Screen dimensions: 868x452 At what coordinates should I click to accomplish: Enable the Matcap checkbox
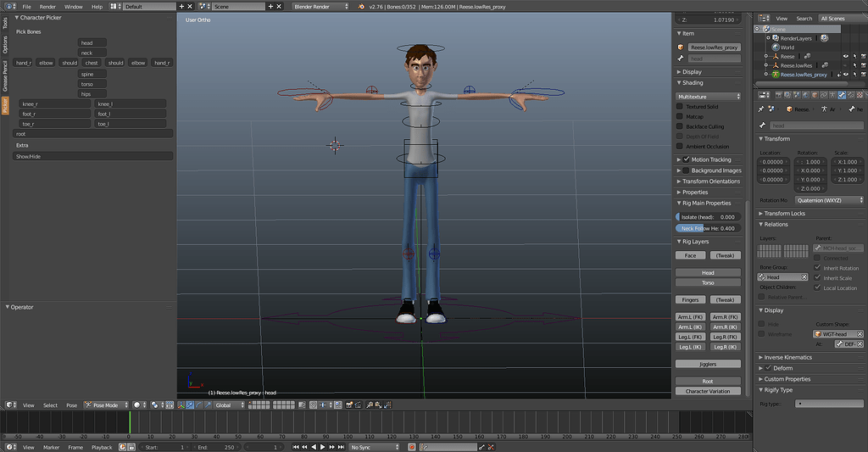pos(679,116)
